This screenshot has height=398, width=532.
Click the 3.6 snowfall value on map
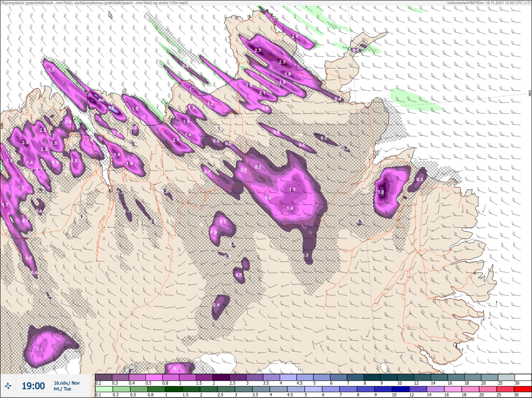pos(111,108)
